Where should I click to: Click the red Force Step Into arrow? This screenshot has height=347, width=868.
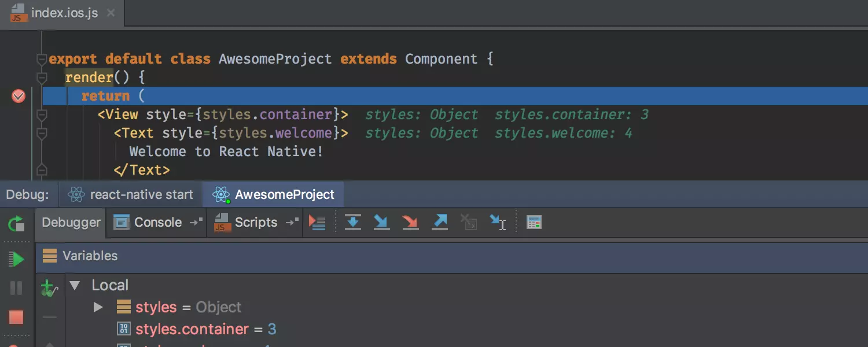(x=410, y=223)
